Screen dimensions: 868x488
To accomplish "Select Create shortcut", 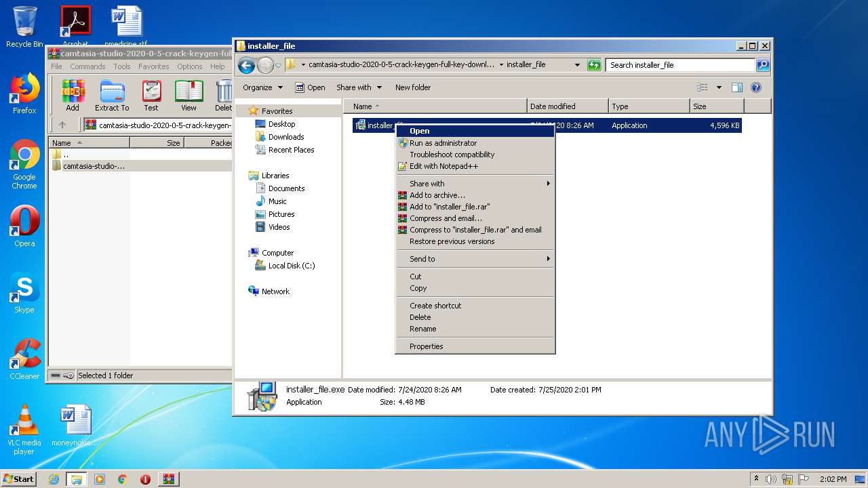I will pos(475,306).
